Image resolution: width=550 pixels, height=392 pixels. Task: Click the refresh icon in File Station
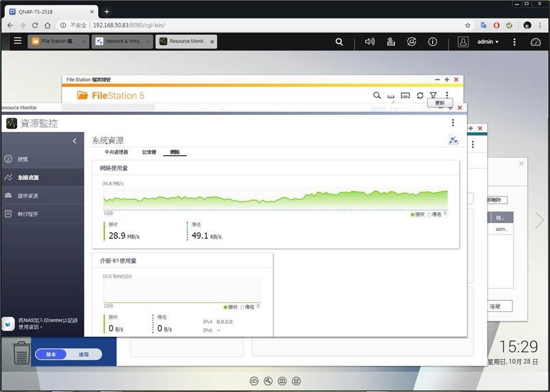(x=420, y=95)
